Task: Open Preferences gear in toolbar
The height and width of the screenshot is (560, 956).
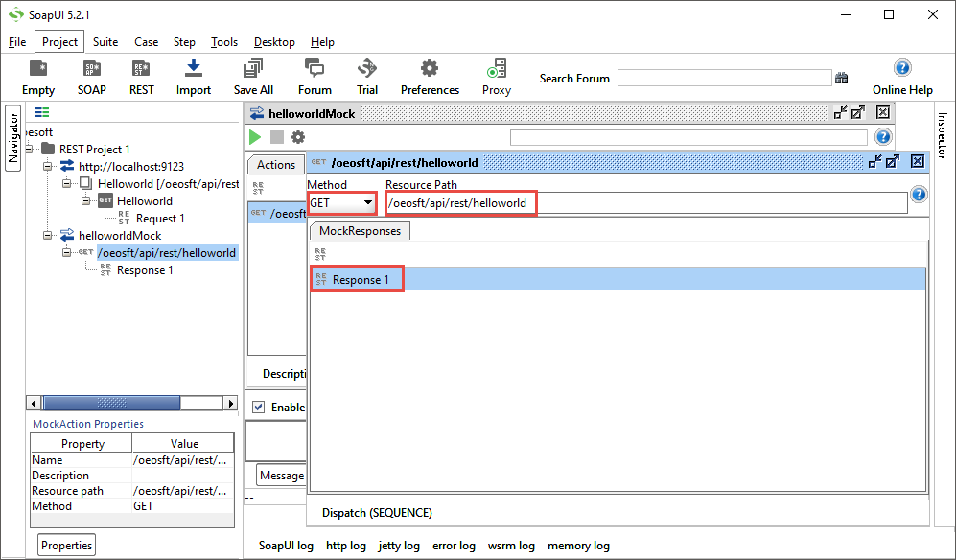Action: point(430,78)
